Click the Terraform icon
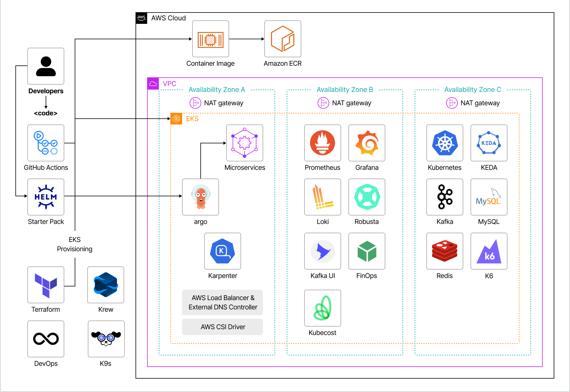 pos(46,285)
